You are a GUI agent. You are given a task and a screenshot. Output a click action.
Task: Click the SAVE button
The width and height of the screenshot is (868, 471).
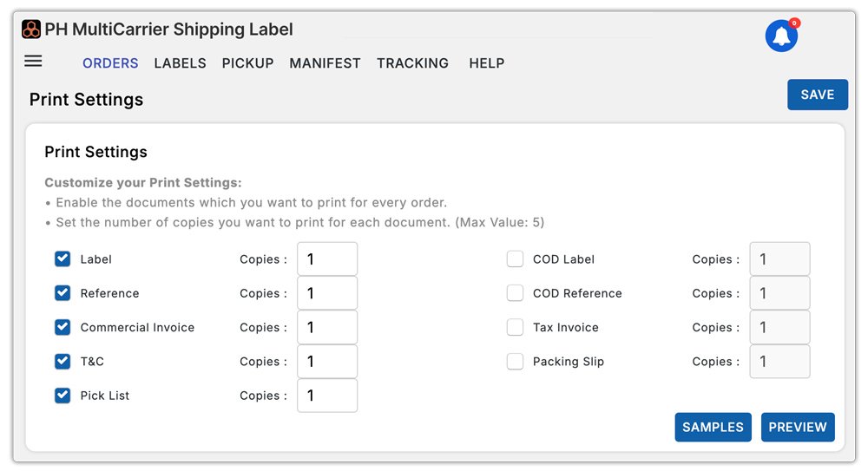point(818,95)
